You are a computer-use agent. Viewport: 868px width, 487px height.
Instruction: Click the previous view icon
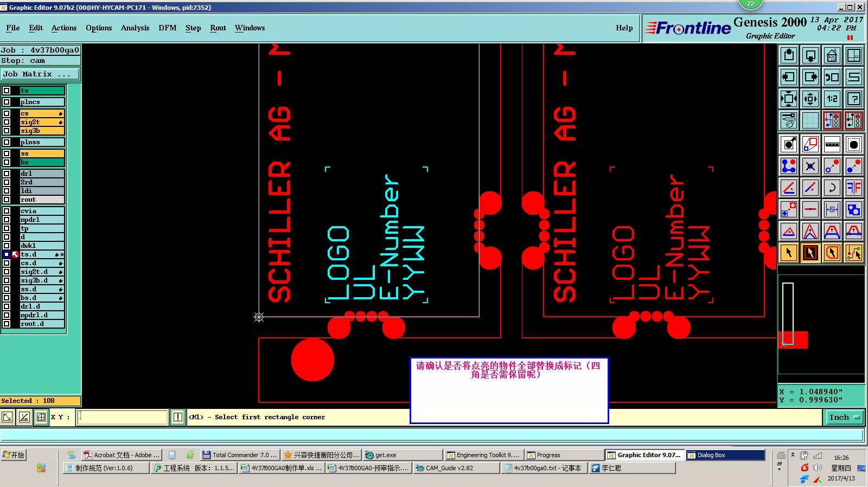832,77
